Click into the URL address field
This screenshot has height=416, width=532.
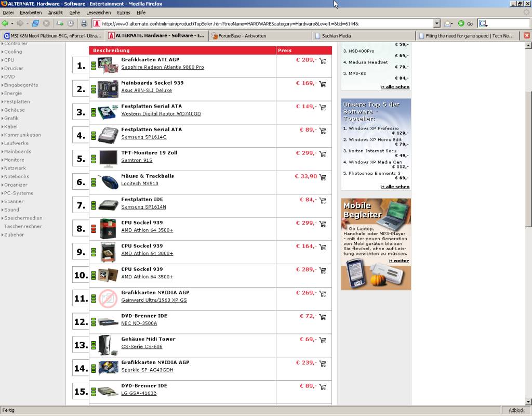(267, 24)
